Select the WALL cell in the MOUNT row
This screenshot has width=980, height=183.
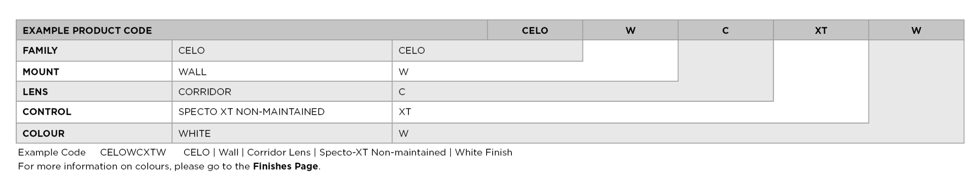[x=192, y=72]
